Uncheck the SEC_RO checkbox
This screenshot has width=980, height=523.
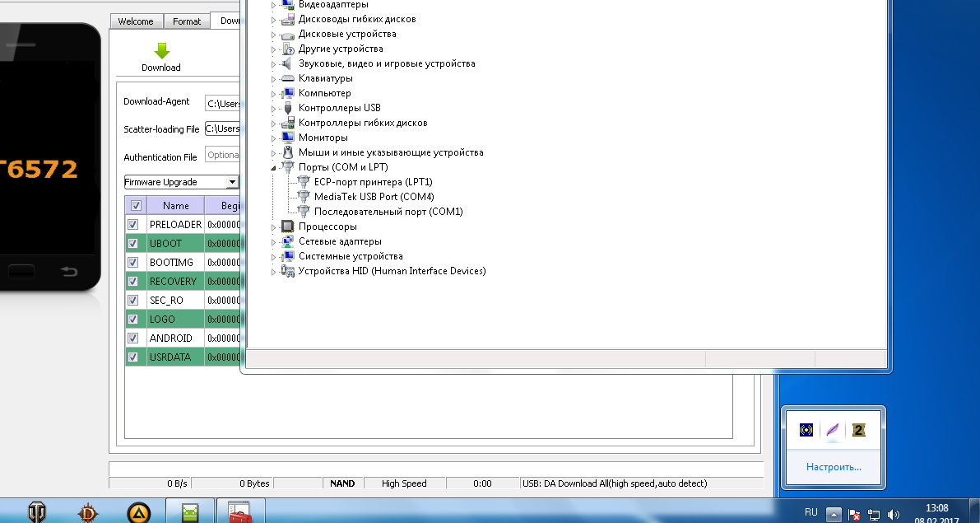[132, 301]
